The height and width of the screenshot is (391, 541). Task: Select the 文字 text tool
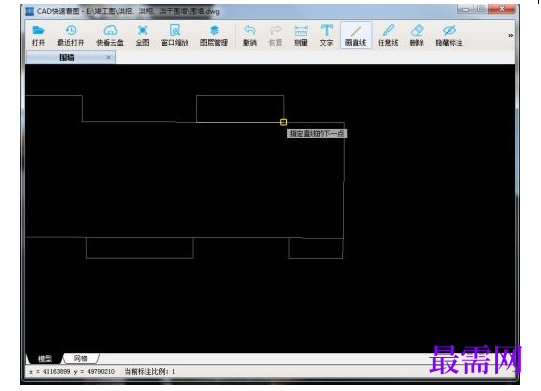pyautogui.click(x=326, y=35)
